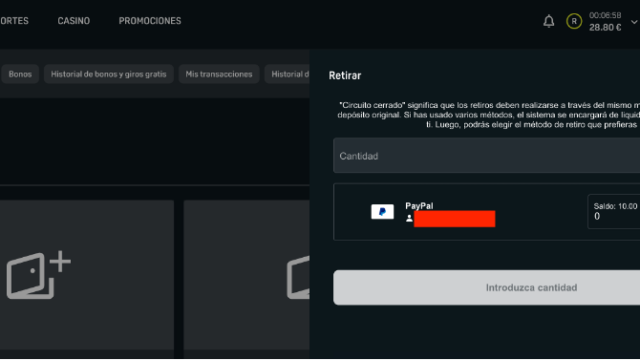
Task: Expand the account dropdown chevron
Action: click(x=634, y=22)
